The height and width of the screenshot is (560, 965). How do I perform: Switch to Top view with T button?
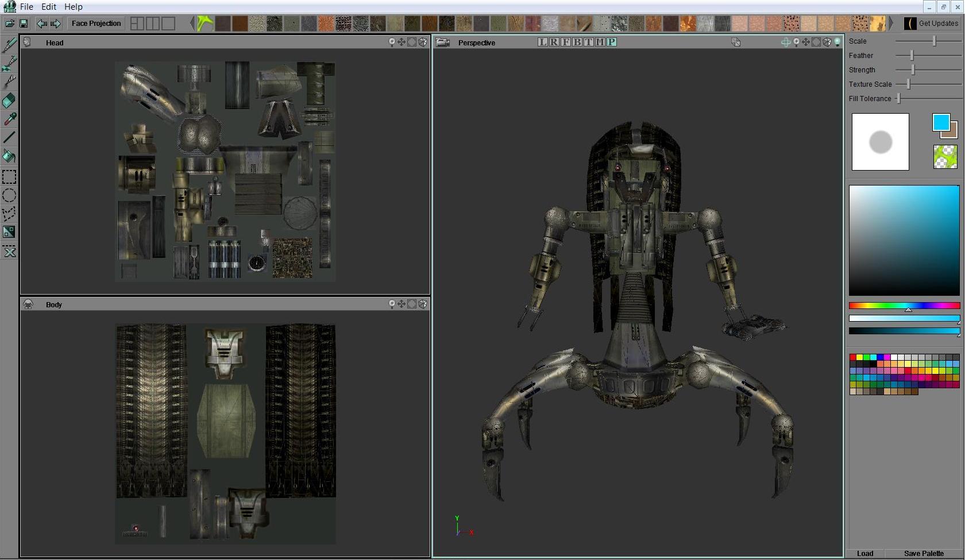(589, 42)
